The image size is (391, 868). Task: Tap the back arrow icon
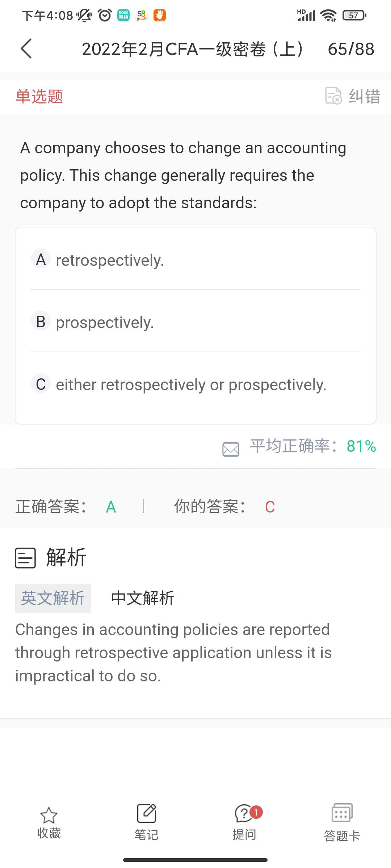[26, 48]
